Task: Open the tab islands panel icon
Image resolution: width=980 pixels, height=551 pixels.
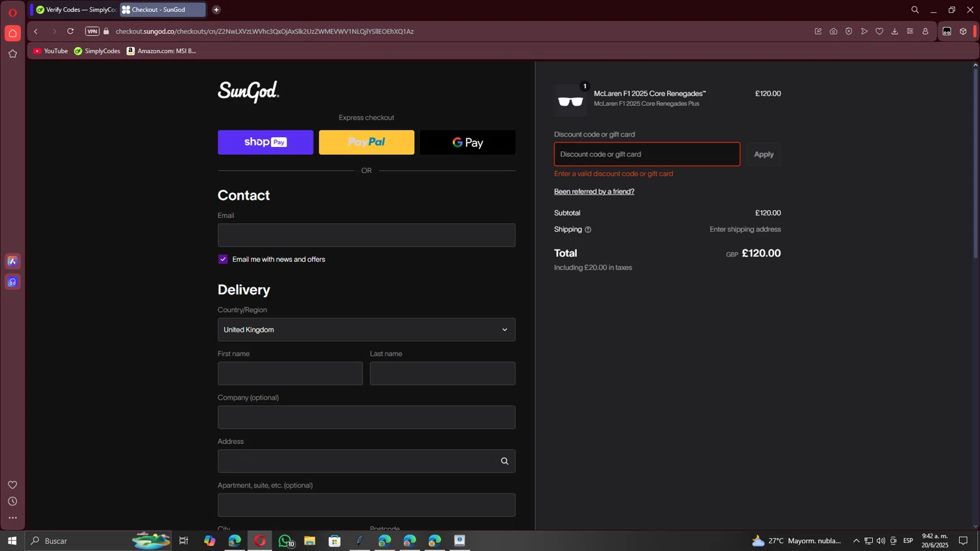Action: tap(947, 31)
